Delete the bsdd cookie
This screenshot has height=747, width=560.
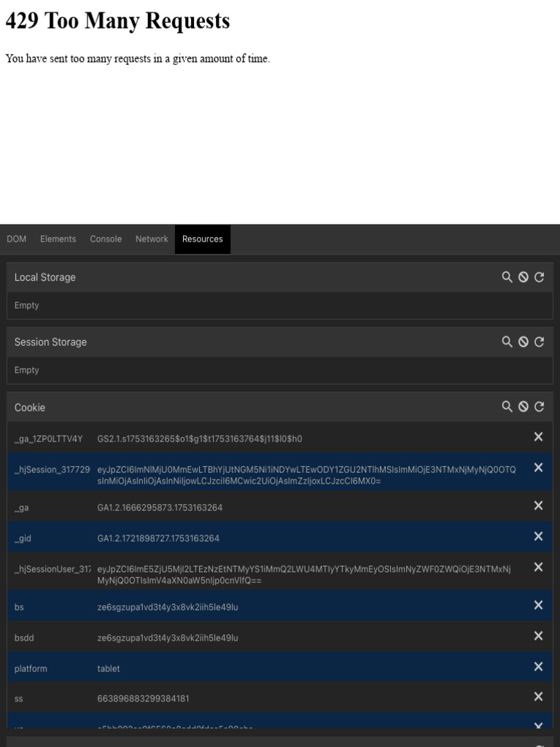click(539, 636)
